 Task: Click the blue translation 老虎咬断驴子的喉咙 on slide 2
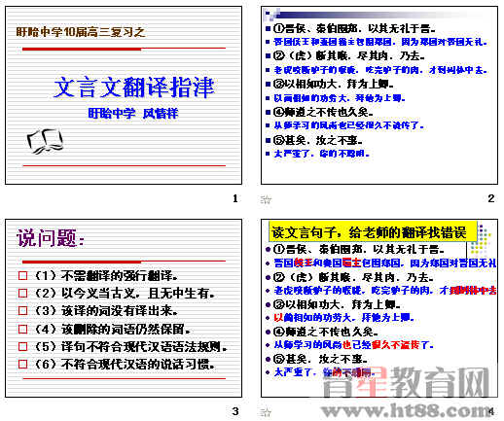[x=380, y=70]
